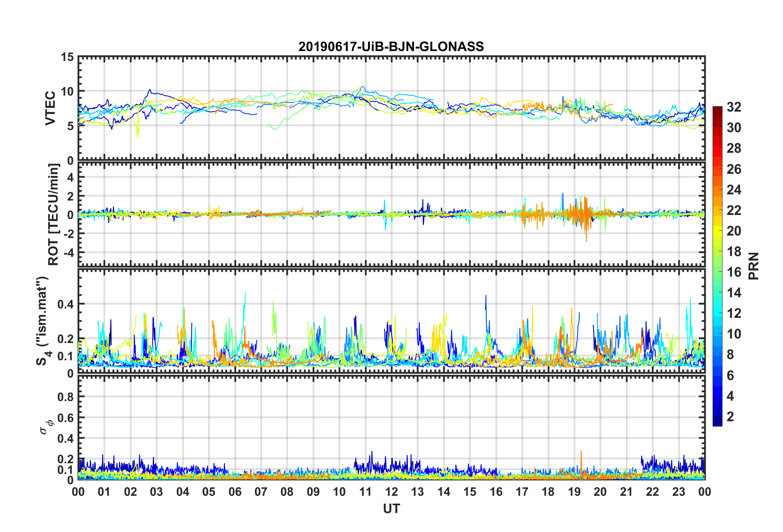Click the "22" label on the PRN colorbar
Screen dimensions: 783x532
click(734, 210)
